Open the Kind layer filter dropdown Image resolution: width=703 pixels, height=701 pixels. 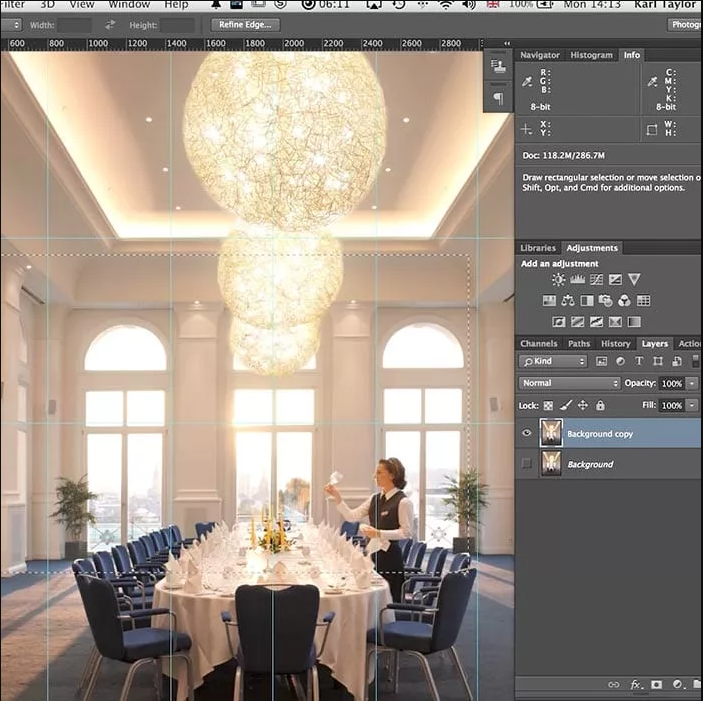(553, 361)
